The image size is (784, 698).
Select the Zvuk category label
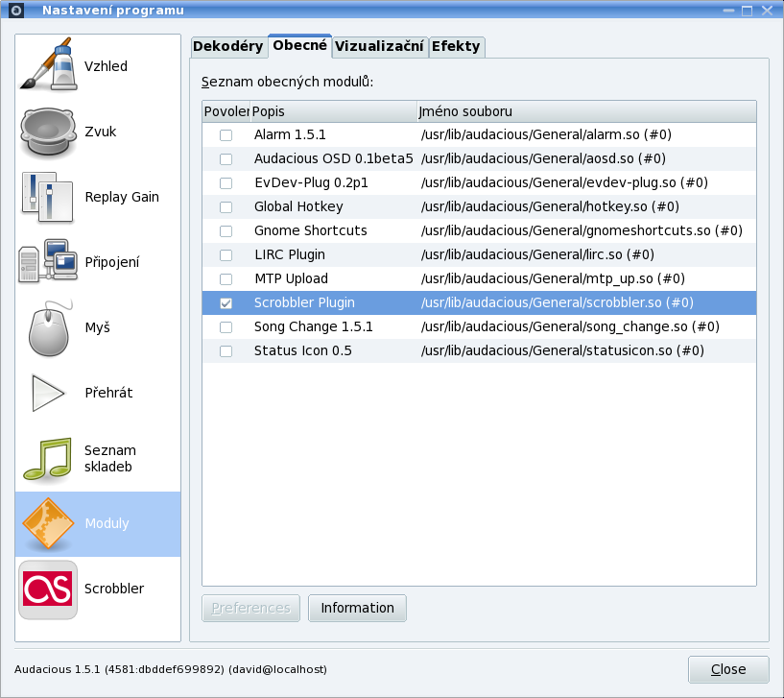pyautogui.click(x=100, y=132)
